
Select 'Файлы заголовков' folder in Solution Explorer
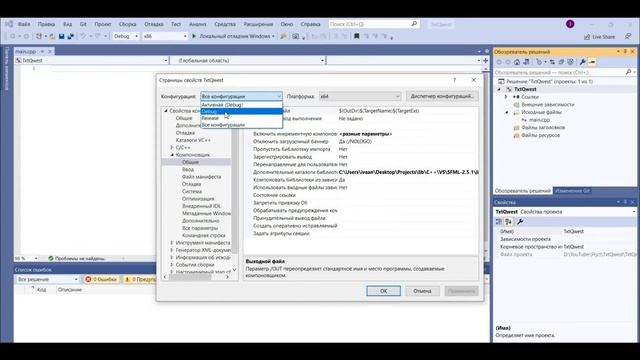click(x=543, y=128)
